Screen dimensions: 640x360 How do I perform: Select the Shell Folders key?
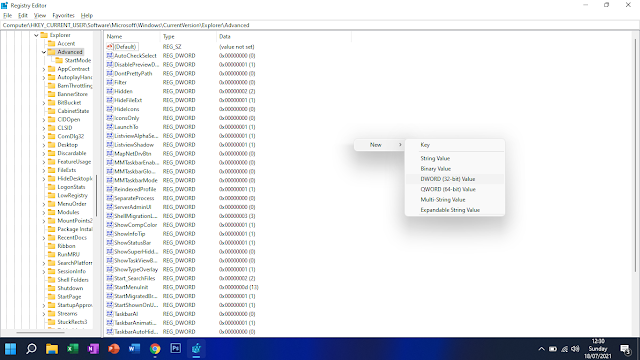pyautogui.click(x=73, y=280)
